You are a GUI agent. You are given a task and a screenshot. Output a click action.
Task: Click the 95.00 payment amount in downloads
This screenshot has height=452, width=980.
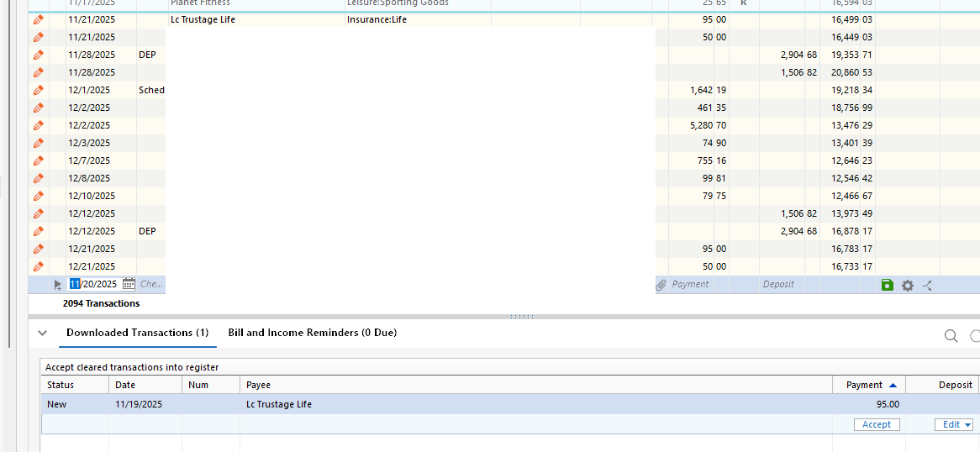[x=888, y=404]
